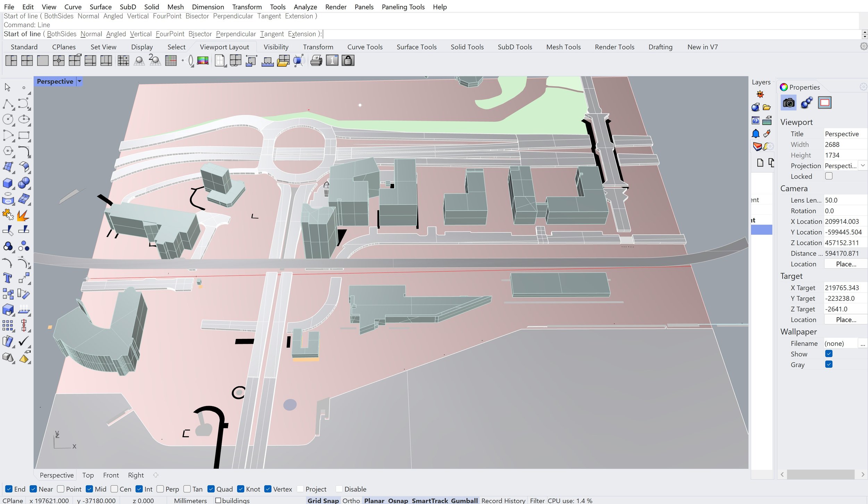The height and width of the screenshot is (504, 868).
Task: Step the command history up arrow
Action: pyautogui.click(x=865, y=32)
